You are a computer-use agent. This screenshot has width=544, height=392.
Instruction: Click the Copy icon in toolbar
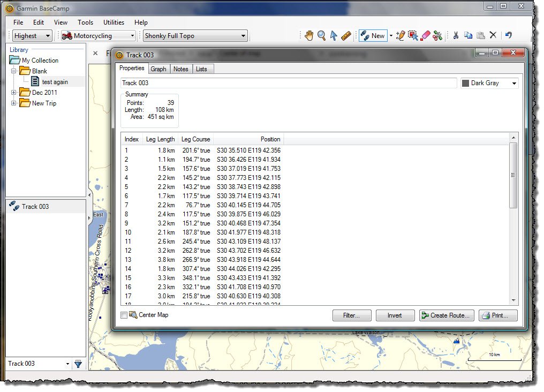point(468,35)
